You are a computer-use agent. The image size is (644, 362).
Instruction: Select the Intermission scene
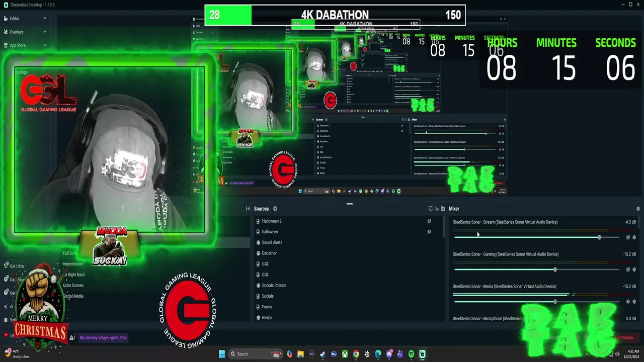pyautogui.click(x=72, y=264)
